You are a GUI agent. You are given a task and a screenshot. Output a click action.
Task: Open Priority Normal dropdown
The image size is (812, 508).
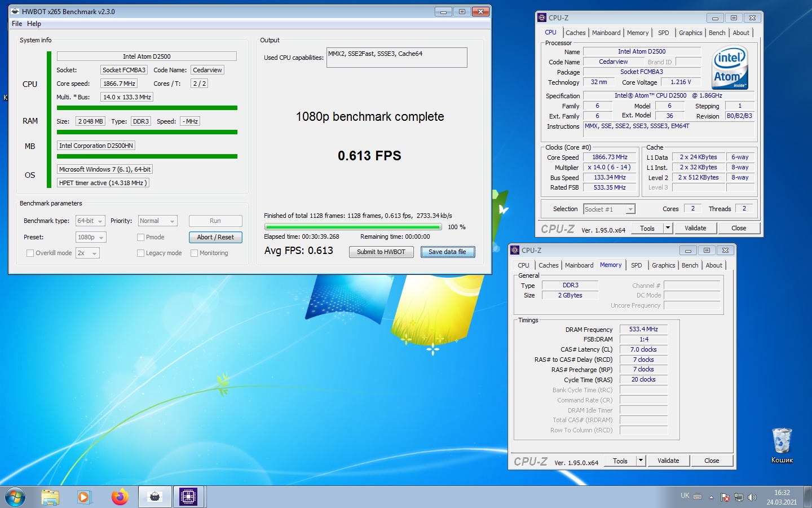point(157,221)
